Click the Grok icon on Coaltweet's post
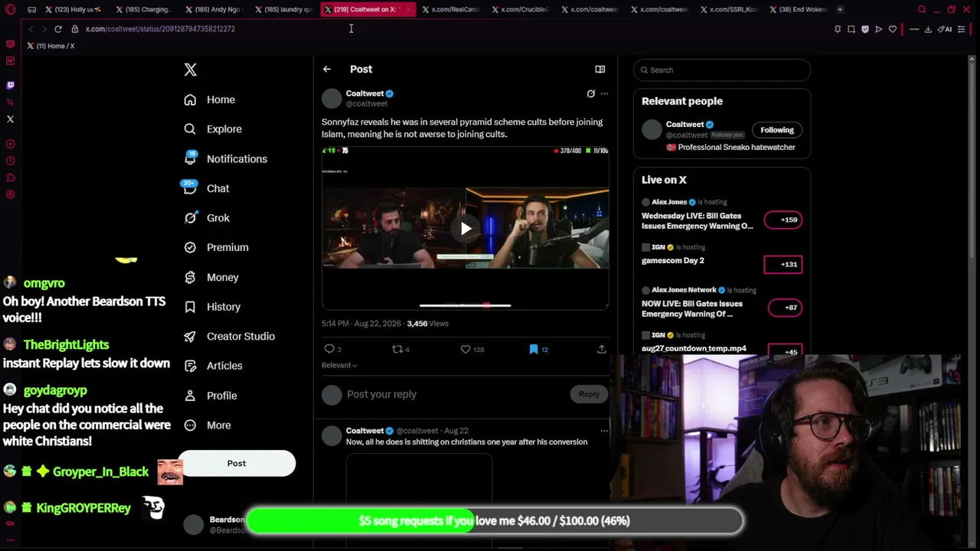 click(590, 94)
